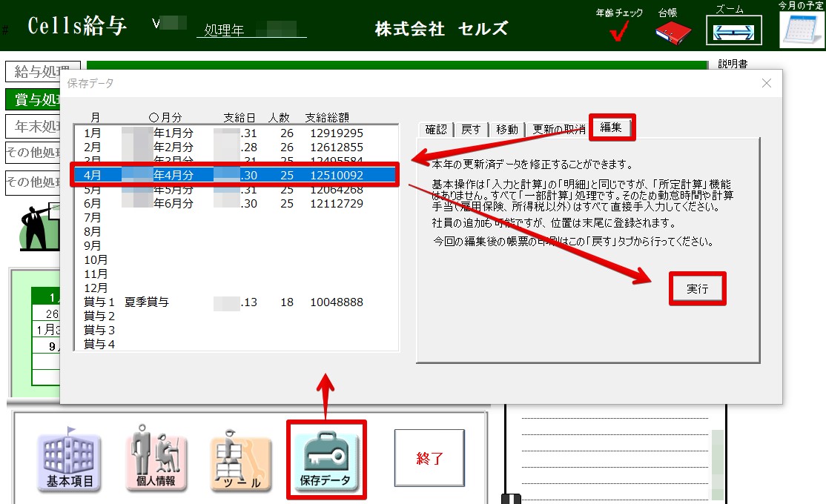Image resolution: width=826 pixels, height=504 pixels.
Task: Switch to the 確認 tab
Action: 435,130
